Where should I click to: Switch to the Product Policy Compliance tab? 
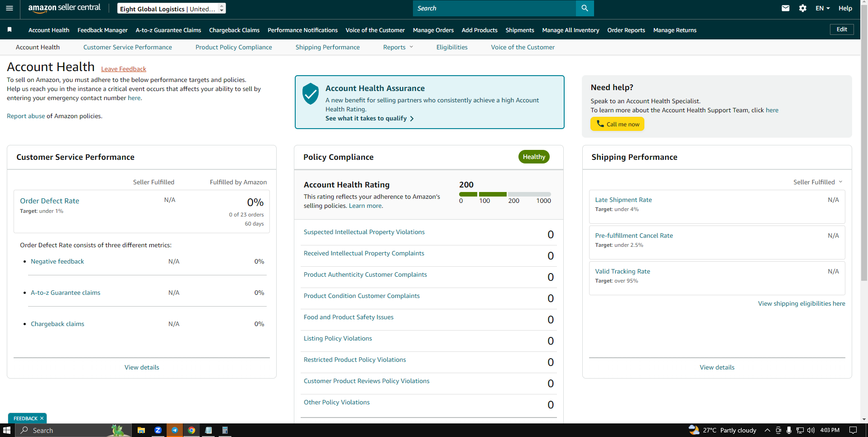pos(234,47)
